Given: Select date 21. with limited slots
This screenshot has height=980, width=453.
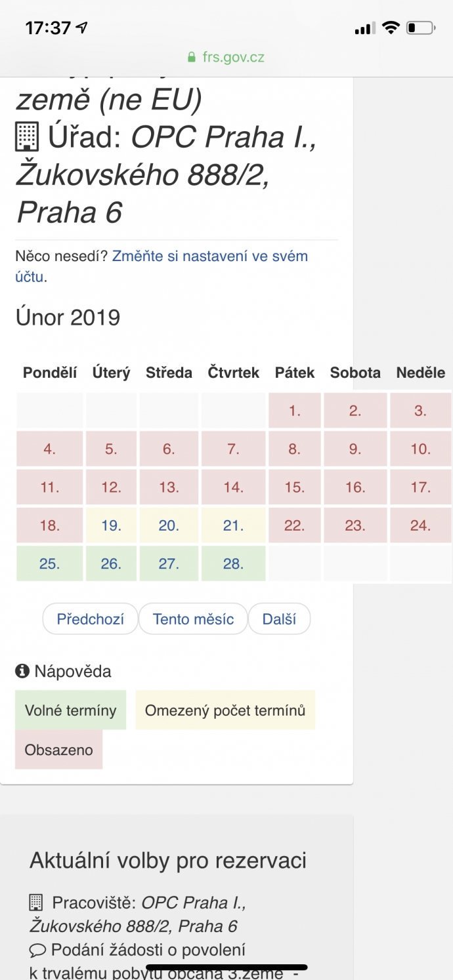Looking at the screenshot, I should pyautogui.click(x=233, y=525).
